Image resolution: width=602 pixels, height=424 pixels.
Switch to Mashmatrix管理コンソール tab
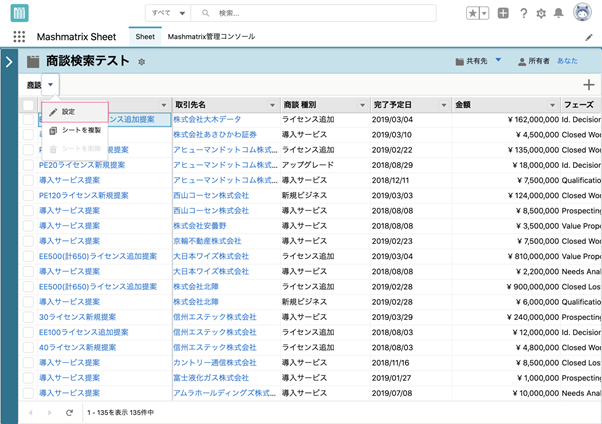(211, 37)
